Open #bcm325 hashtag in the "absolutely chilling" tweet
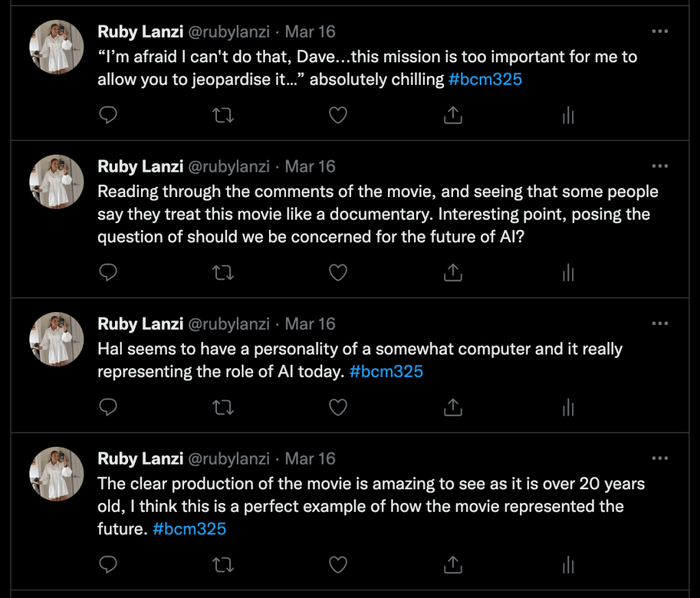700x598 pixels. tap(485, 79)
